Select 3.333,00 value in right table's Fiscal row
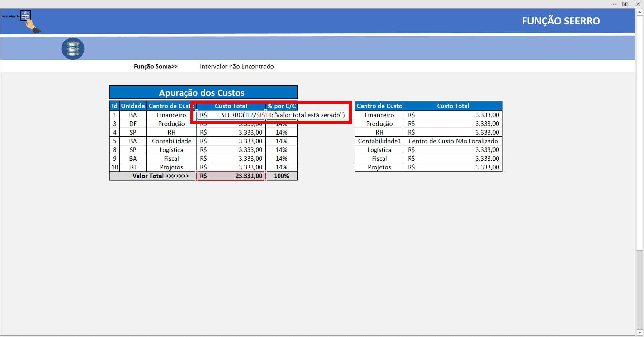Image resolution: width=644 pixels, height=337 pixels. 453,158
